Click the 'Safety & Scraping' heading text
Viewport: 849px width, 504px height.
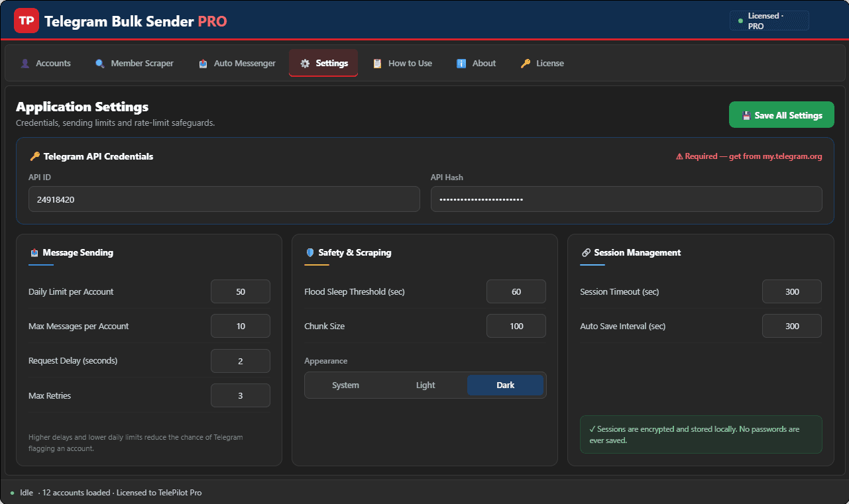[x=355, y=253]
